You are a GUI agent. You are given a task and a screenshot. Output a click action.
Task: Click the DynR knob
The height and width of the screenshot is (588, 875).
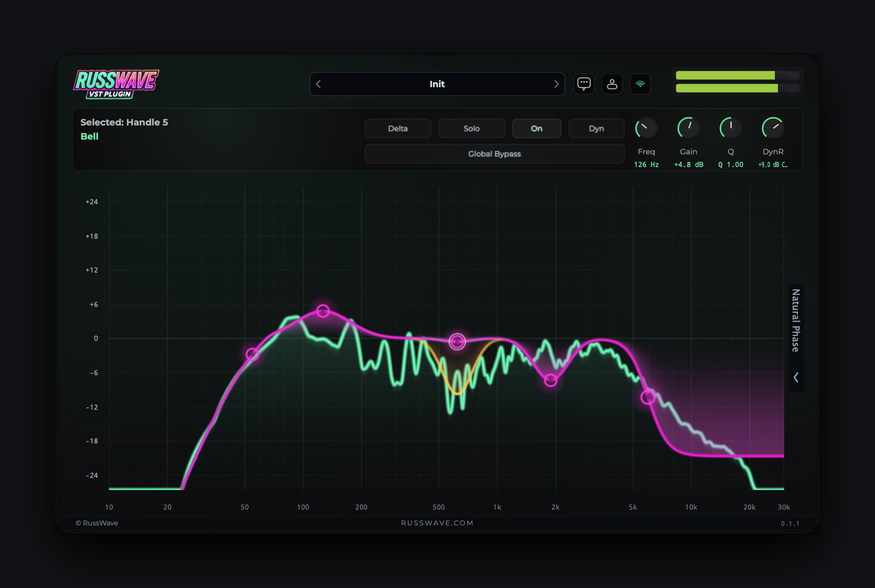point(773,128)
